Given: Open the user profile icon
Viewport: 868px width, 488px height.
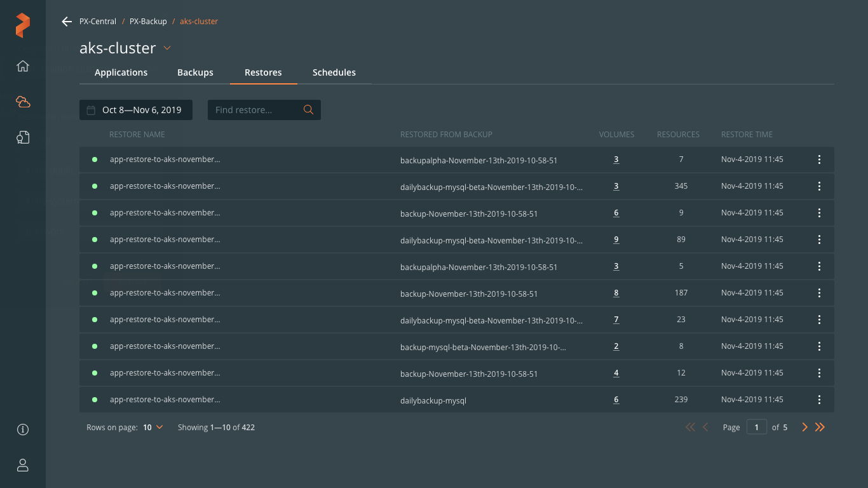Looking at the screenshot, I should (23, 465).
